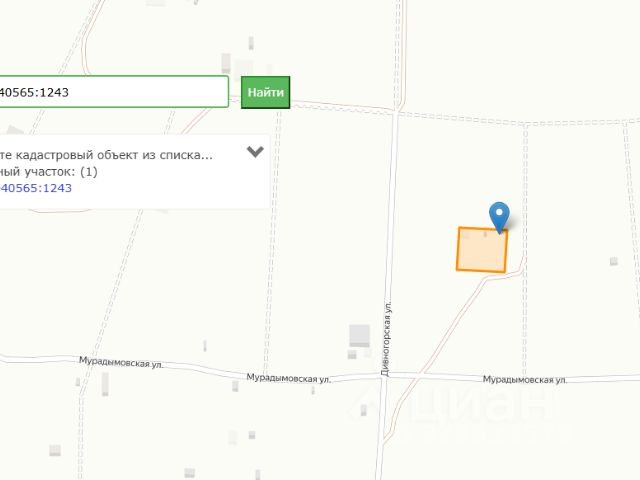Select large gray building near Дивногорская ул.
The width and height of the screenshot is (640, 480).
[x=360, y=336]
